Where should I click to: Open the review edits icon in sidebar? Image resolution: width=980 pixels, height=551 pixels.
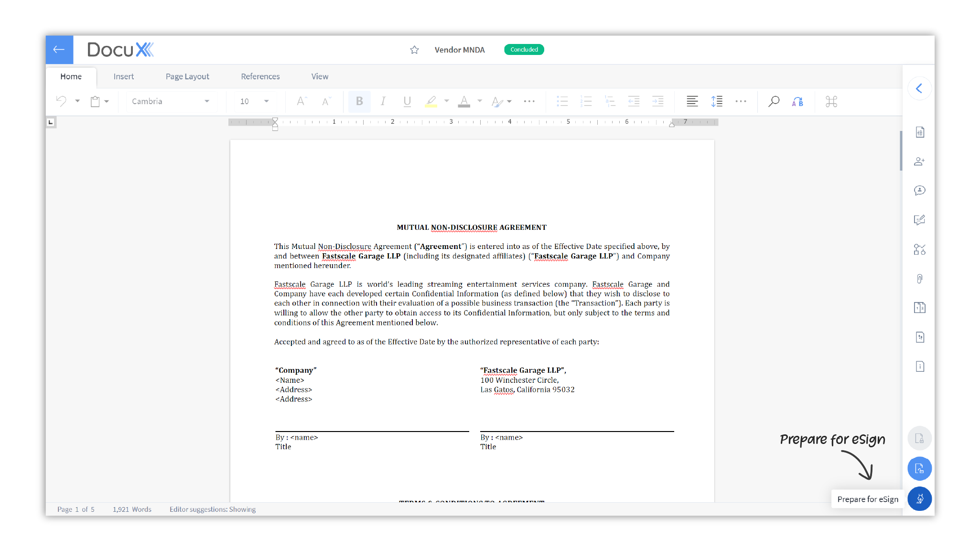click(920, 220)
